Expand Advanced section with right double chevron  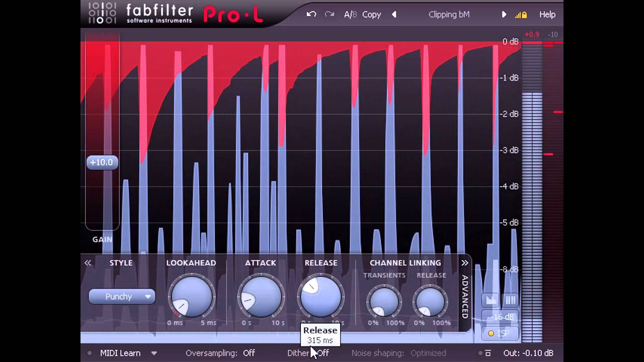click(465, 262)
